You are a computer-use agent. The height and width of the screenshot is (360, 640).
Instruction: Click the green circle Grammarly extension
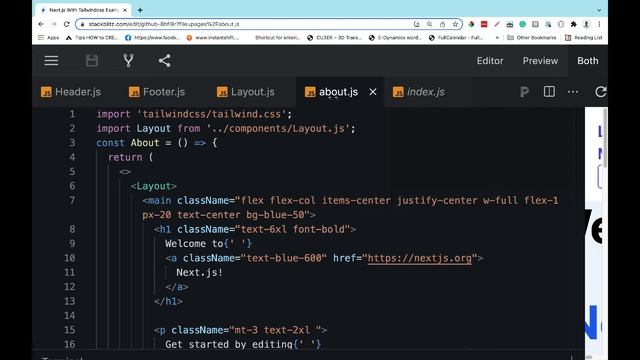coord(522,24)
